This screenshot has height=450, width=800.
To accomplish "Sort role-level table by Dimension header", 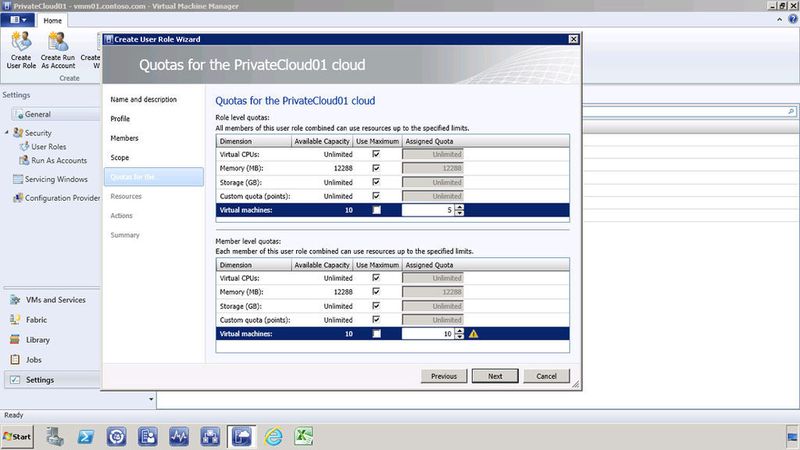I will pyautogui.click(x=254, y=141).
